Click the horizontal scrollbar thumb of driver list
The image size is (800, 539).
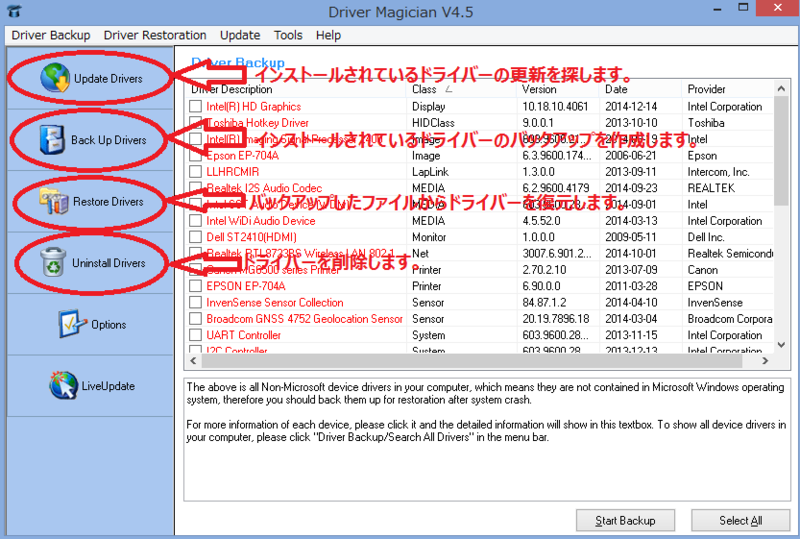(471, 360)
